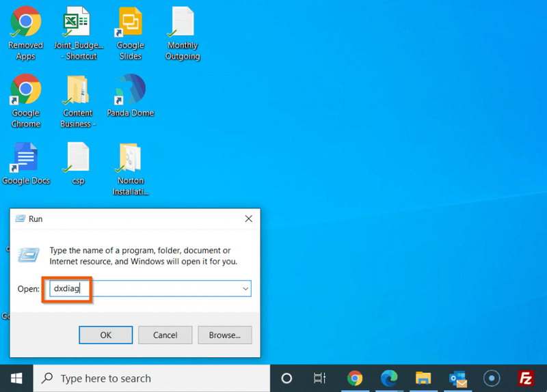Click the Run icon in the title bar

(21, 219)
